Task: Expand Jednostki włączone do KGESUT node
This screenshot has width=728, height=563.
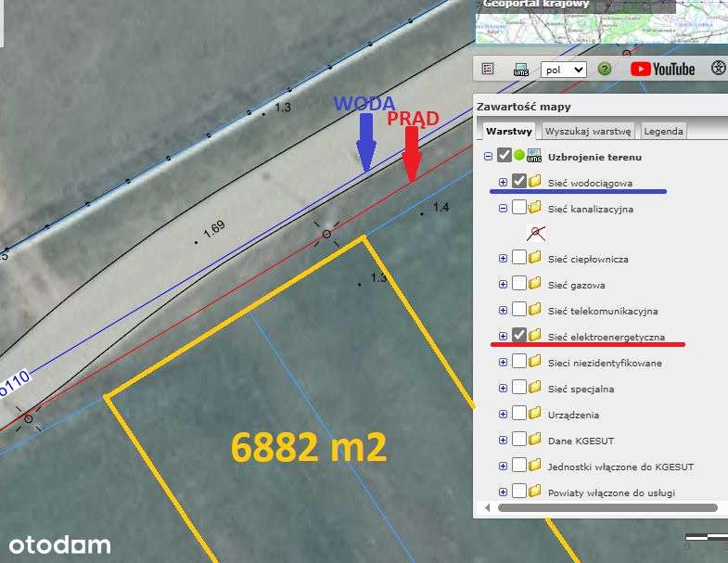Action: 503,467
